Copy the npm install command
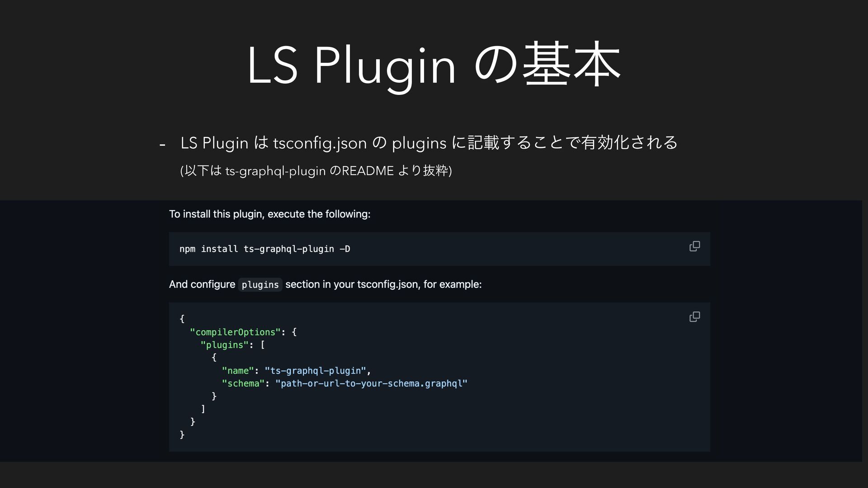This screenshot has height=488, width=868. [x=694, y=246]
